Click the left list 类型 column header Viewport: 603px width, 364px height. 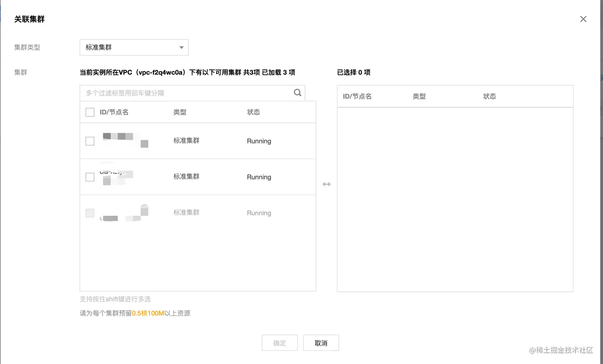pyautogui.click(x=180, y=112)
